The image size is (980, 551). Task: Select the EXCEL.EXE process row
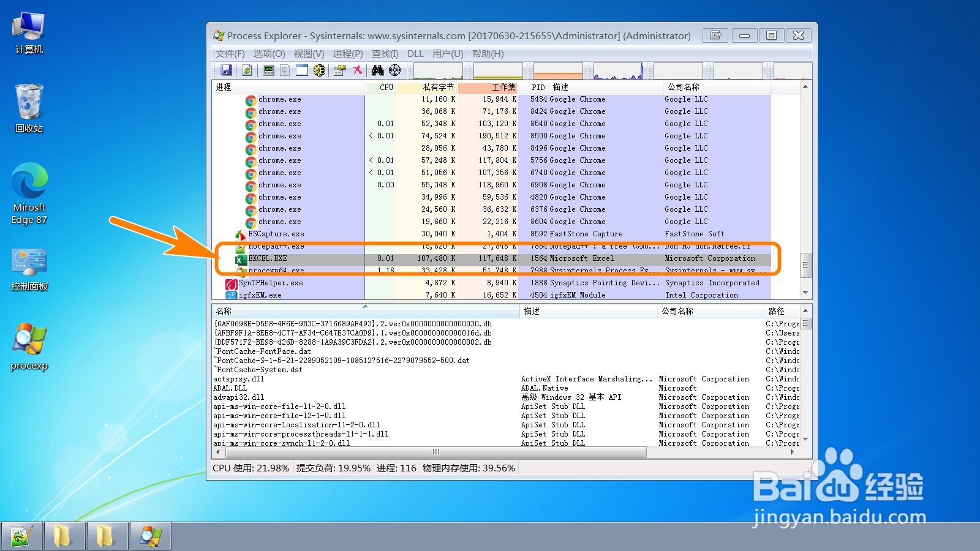(x=491, y=259)
